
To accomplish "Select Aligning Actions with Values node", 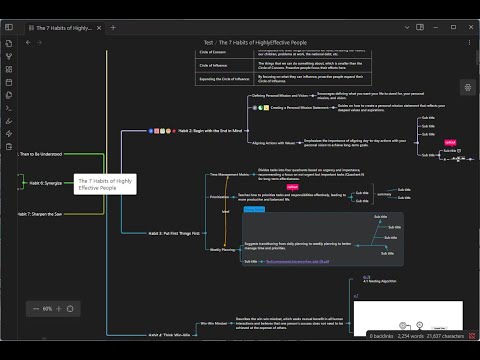I will tap(273, 143).
